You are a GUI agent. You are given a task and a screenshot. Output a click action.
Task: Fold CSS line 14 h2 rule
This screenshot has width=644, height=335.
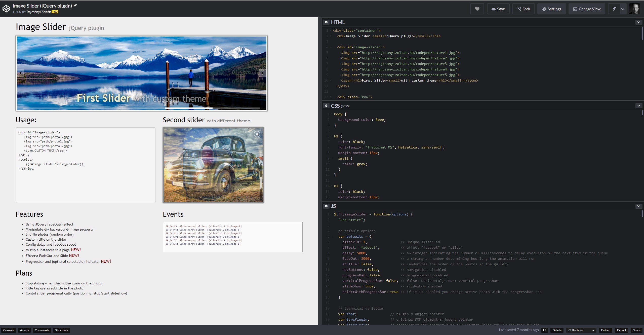(332, 186)
